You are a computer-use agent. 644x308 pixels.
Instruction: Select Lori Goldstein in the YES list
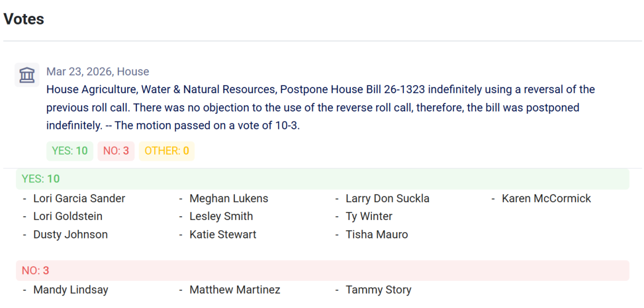click(x=68, y=216)
